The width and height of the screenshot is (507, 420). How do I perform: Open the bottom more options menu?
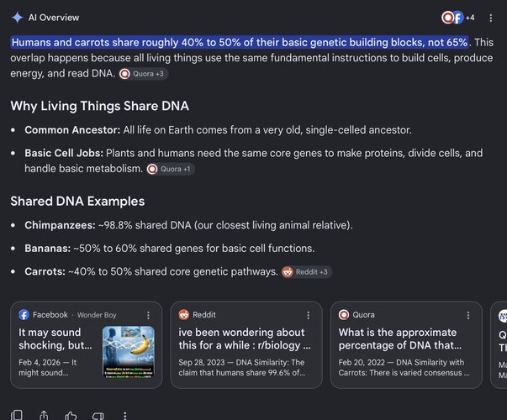coord(125,416)
